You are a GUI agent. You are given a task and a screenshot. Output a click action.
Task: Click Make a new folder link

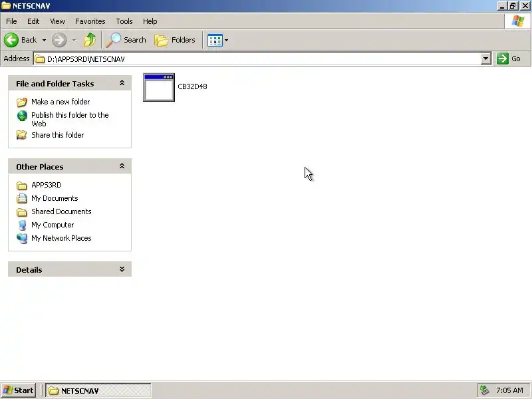(61, 102)
